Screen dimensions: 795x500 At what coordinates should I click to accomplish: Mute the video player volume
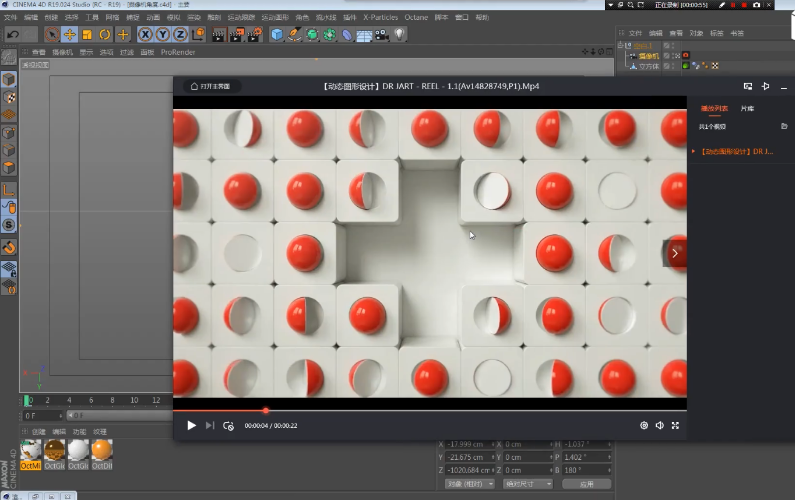click(x=659, y=425)
